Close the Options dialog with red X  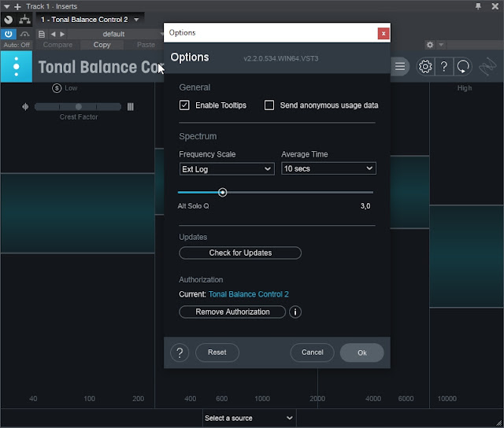click(384, 33)
